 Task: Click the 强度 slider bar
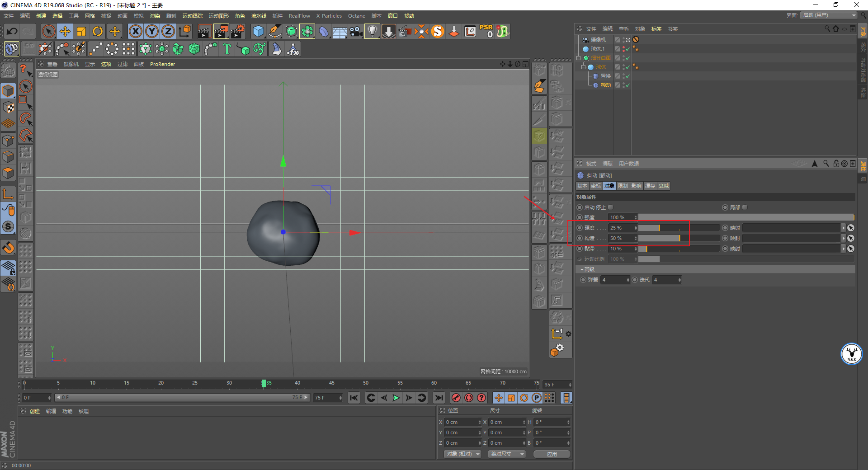click(746, 217)
